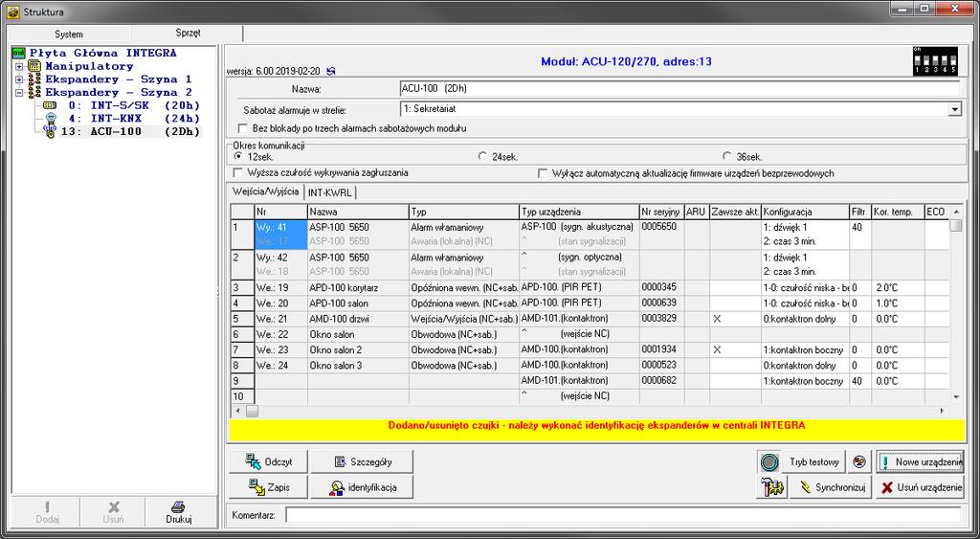
Task: Open the Wejścia/Wyjścia tab
Action: click(x=266, y=191)
